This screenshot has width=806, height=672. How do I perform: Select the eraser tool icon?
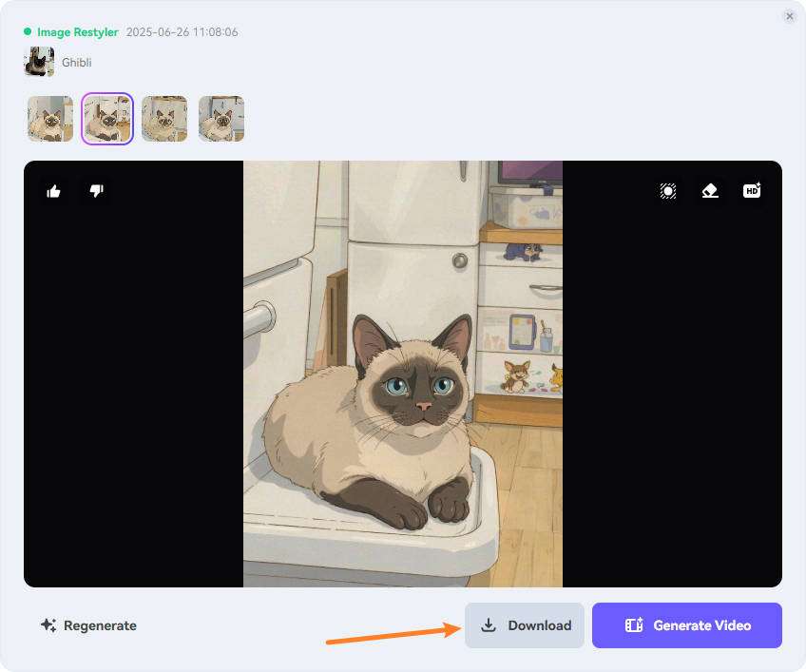(710, 191)
